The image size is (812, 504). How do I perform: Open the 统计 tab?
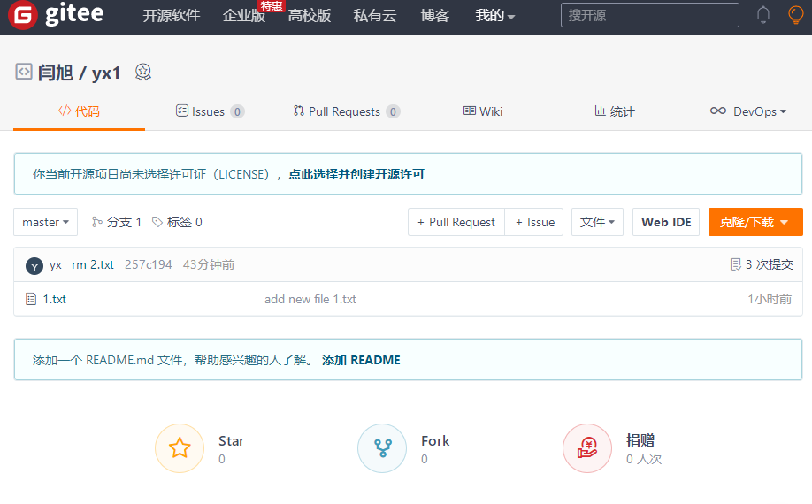coord(614,111)
